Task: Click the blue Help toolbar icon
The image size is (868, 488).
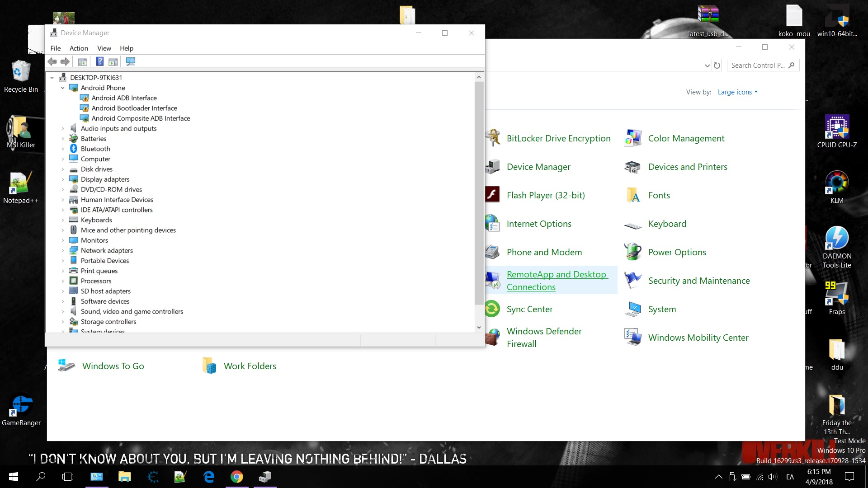Action: click(100, 61)
